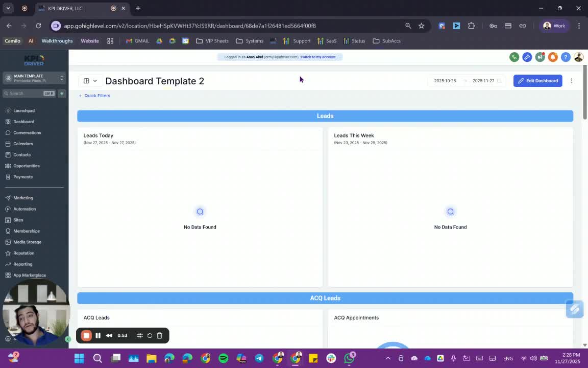
Task: Reload the page in Chrome
Action: coord(38,26)
